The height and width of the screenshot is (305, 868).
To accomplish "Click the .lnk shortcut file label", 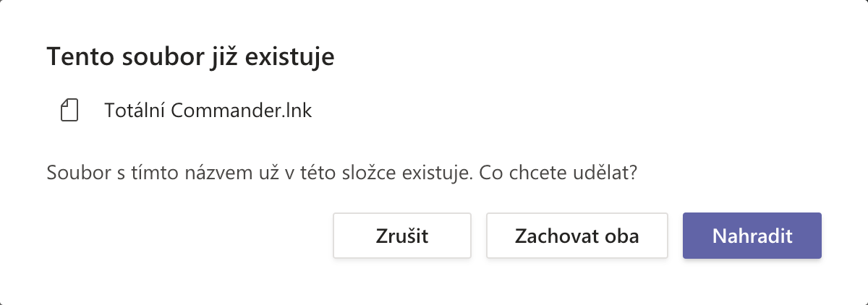I will pos(208,111).
